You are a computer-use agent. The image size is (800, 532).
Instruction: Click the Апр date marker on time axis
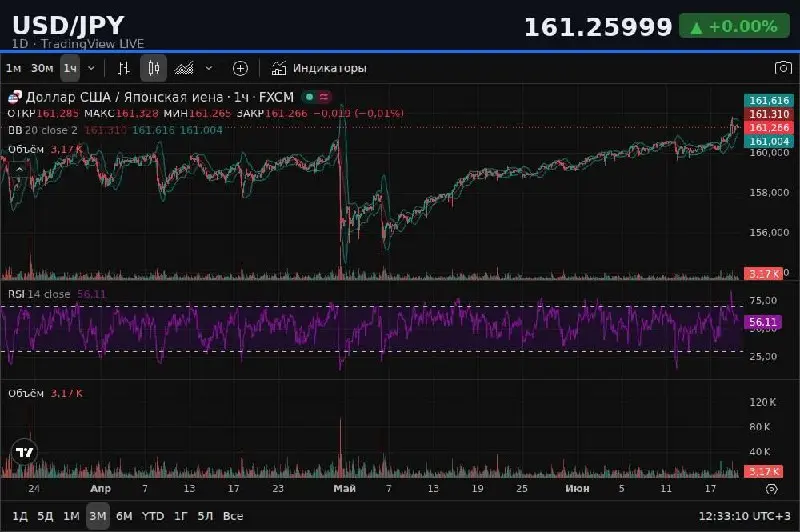[x=101, y=489]
